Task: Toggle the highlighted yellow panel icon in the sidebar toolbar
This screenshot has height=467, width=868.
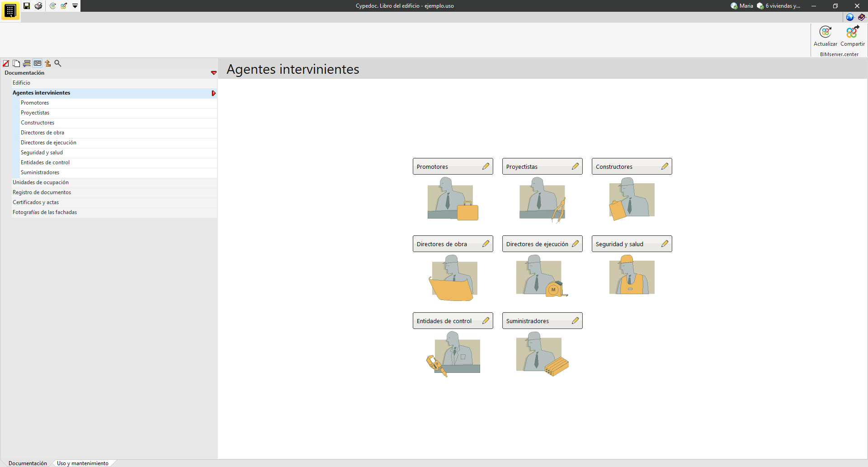Action: [38, 63]
